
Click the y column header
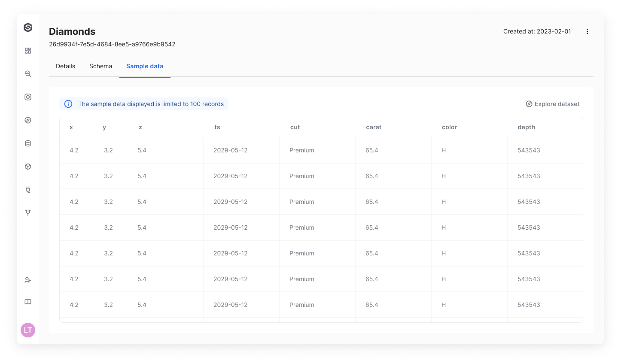(104, 127)
